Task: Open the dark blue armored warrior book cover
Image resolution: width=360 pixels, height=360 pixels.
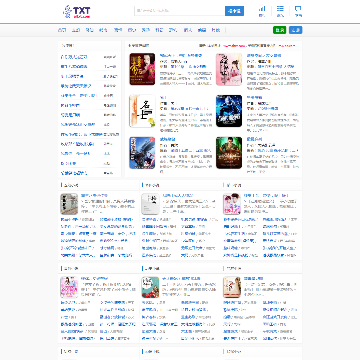Action: 229,111
